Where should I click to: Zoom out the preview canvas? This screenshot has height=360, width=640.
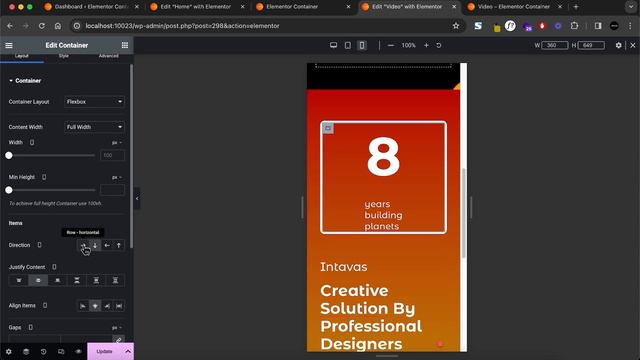pos(391,45)
